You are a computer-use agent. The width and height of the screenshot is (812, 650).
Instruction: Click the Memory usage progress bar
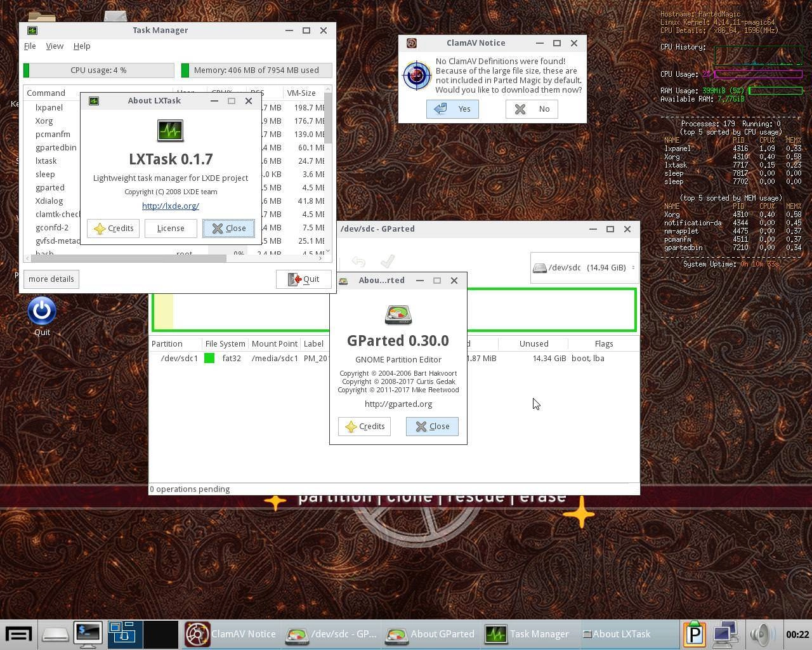(256, 70)
